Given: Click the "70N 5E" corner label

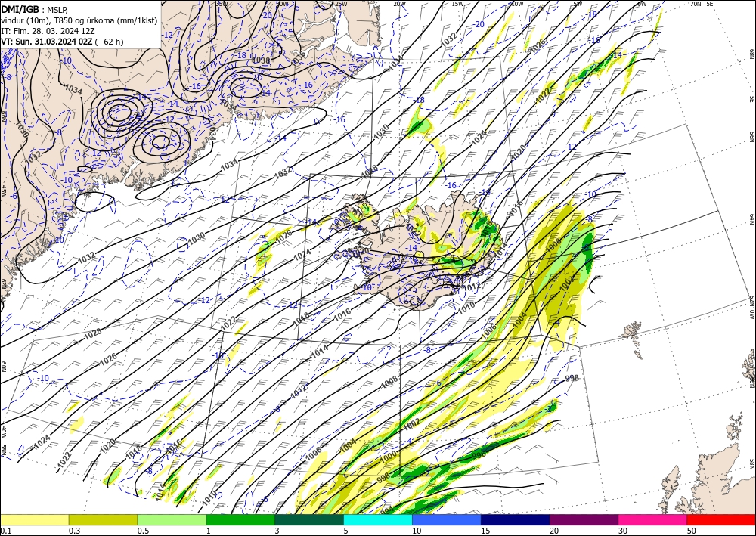Looking at the screenshot, I should coord(702,4).
